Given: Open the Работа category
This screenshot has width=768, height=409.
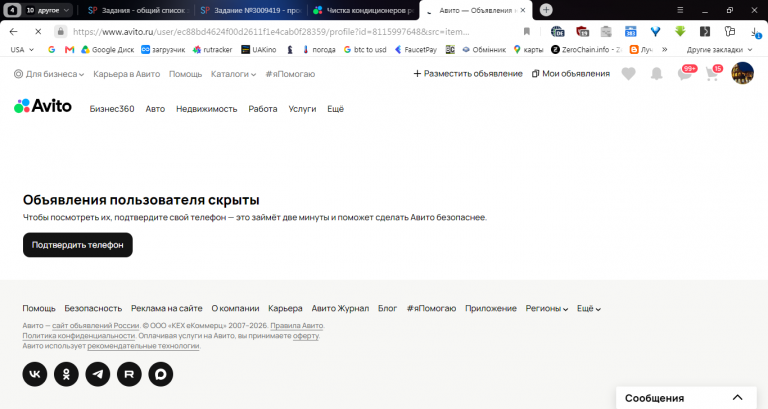Looking at the screenshot, I should coord(263,109).
